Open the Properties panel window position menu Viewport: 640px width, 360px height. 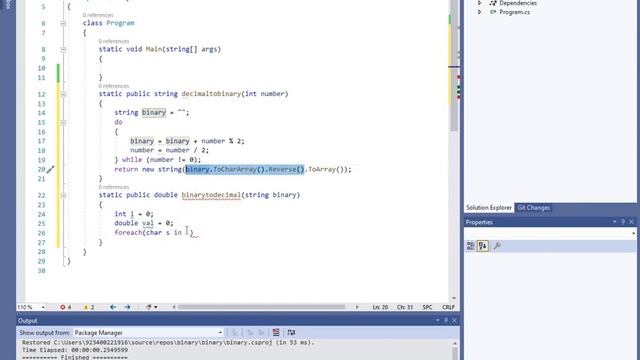615,222
